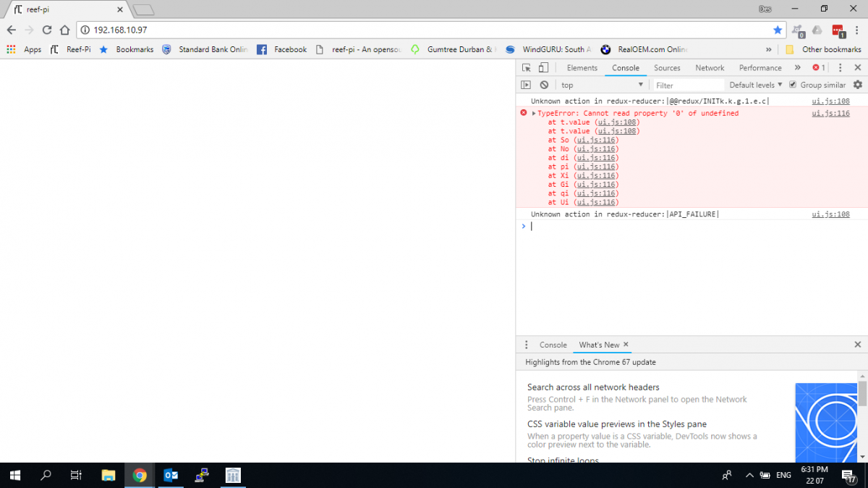The image size is (868, 488).
Task: Activate the inspect element picker icon
Action: [x=527, y=67]
